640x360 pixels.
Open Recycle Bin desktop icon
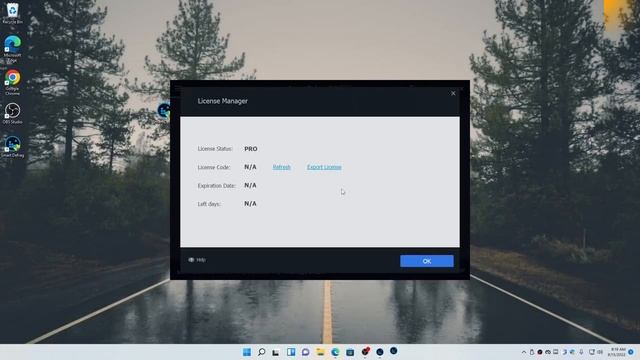(x=12, y=13)
